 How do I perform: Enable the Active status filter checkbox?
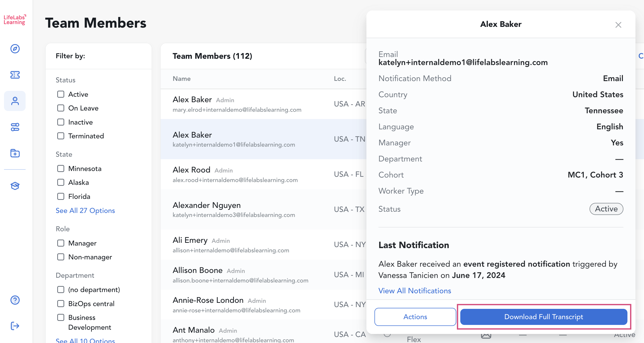pos(61,94)
